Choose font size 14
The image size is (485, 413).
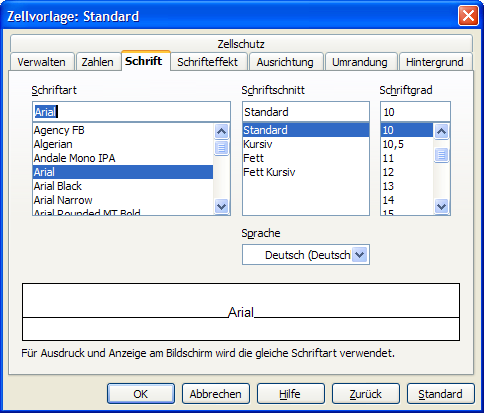point(407,200)
